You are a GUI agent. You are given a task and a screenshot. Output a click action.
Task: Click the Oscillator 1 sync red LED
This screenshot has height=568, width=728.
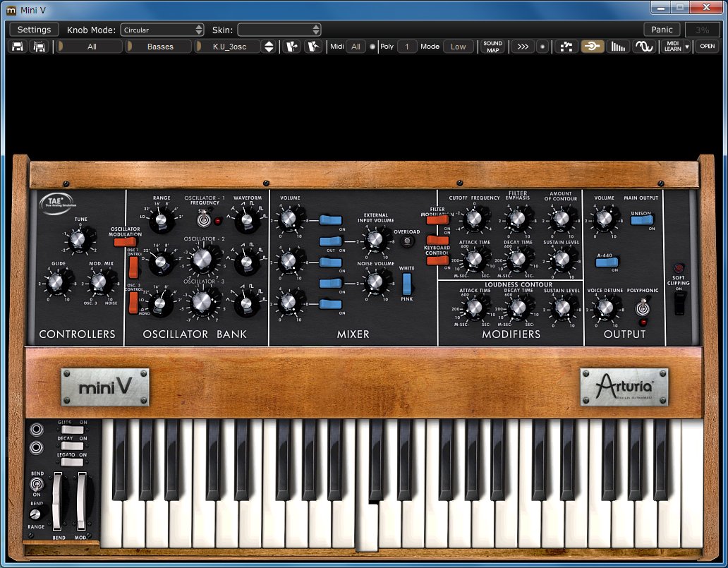point(218,221)
